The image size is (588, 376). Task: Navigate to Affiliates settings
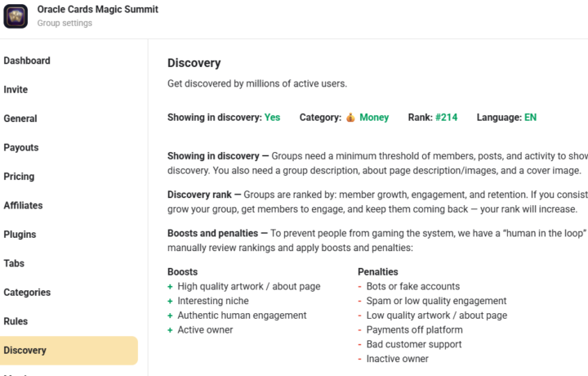[x=23, y=206]
